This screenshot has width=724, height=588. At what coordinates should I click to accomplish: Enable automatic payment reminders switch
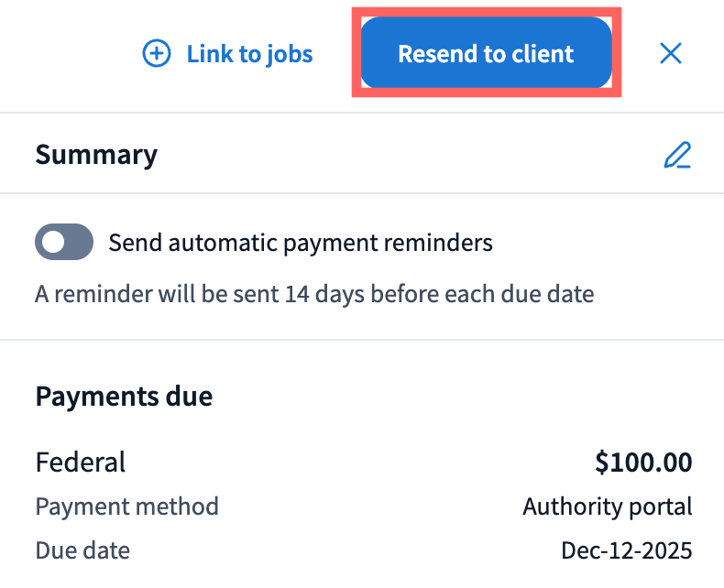[x=64, y=243]
